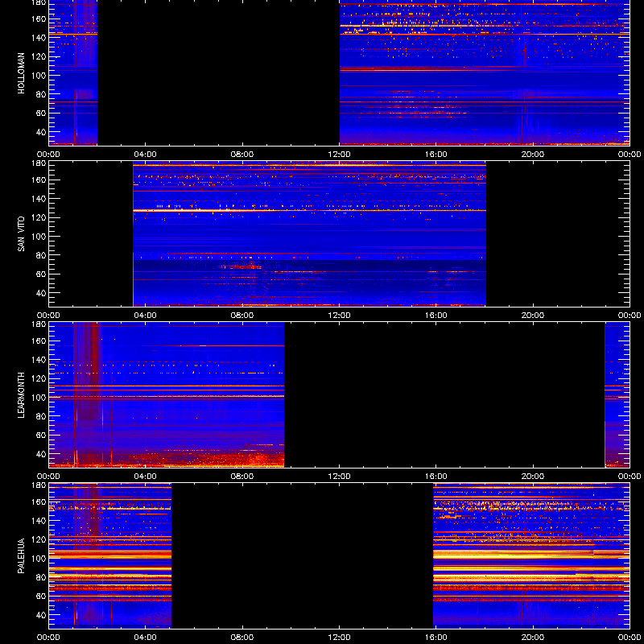
Task: Pick the 04:00 tick label under San Vito plot
Action: point(146,316)
